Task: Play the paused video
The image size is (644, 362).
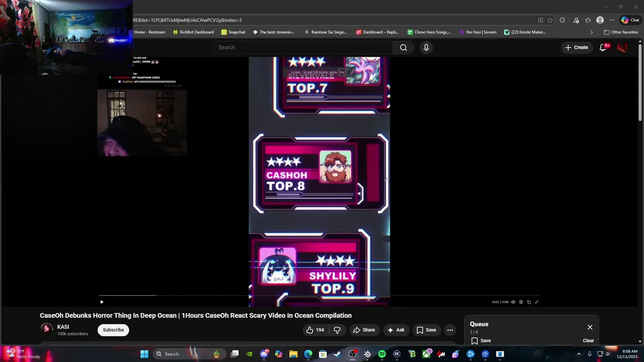Action: (x=102, y=302)
